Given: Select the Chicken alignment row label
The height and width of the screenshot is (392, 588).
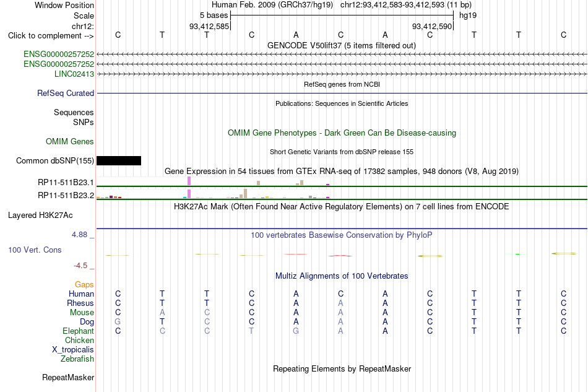Looking at the screenshot, I should pos(79,340).
